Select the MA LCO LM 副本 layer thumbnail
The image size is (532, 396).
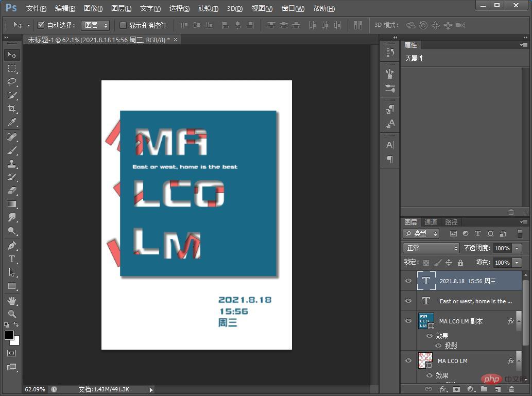(x=426, y=321)
